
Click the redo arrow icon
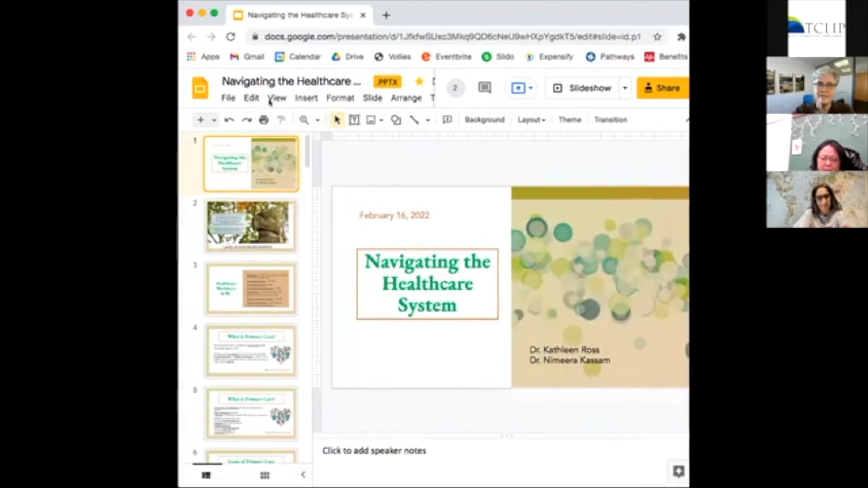[247, 120]
